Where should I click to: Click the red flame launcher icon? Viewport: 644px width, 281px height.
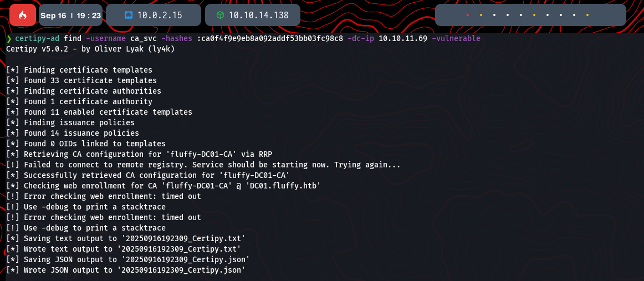click(x=23, y=15)
